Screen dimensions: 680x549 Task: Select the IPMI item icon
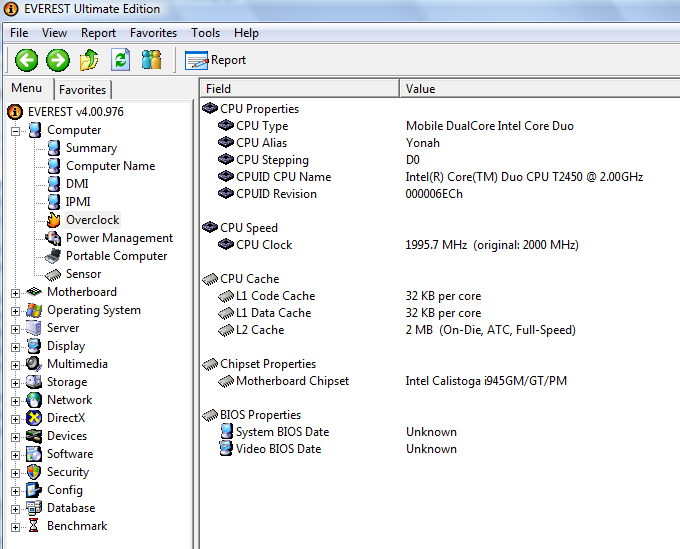pyautogui.click(x=54, y=202)
